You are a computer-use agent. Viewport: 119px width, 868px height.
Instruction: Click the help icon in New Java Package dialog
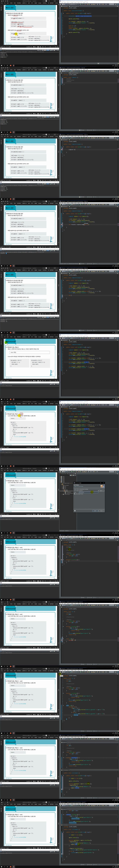75,511
